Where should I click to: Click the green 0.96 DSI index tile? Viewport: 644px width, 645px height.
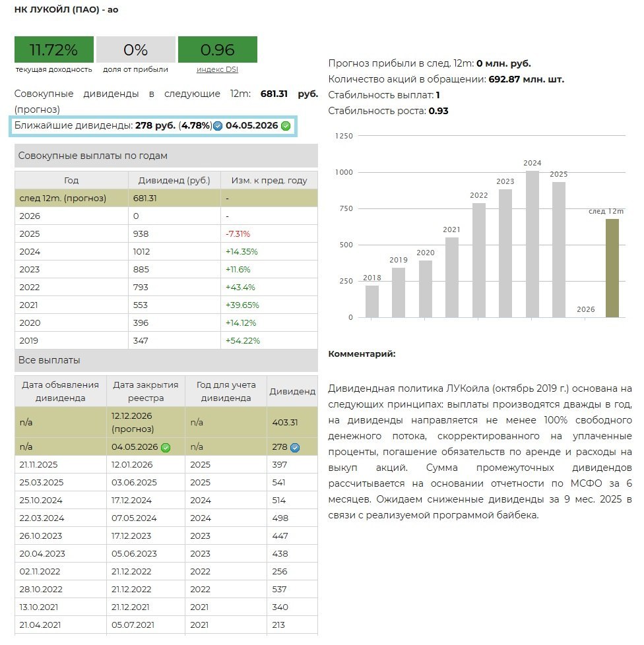217,49
